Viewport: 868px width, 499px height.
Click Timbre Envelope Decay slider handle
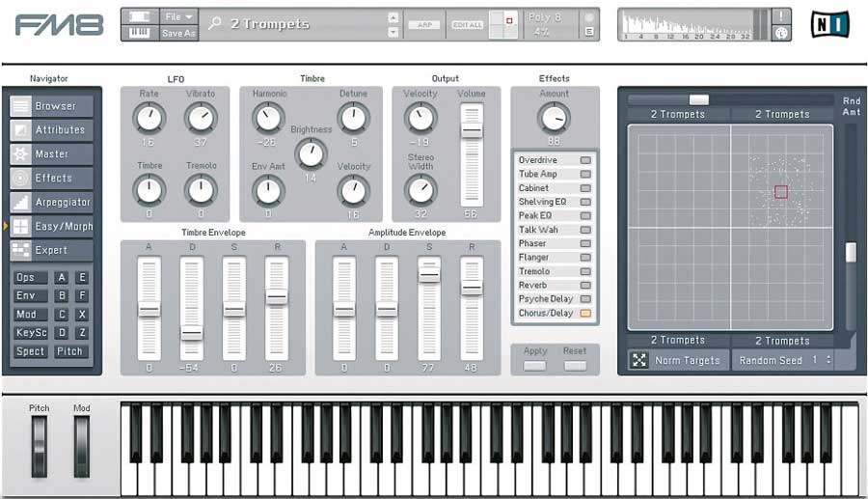tap(192, 333)
